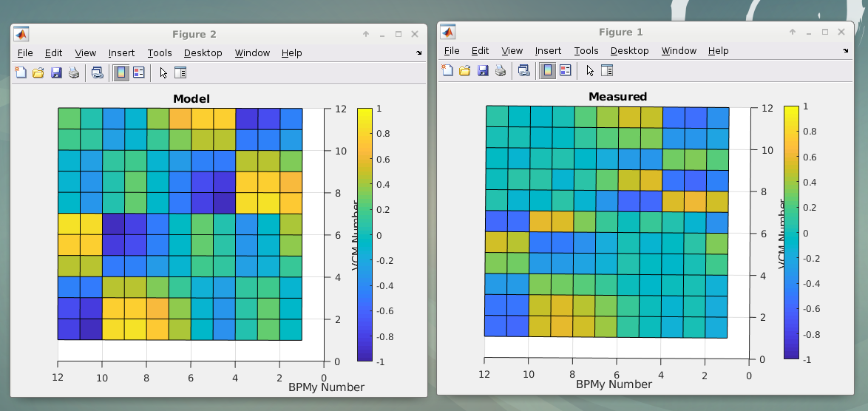
Task: Open Property Inspector icon in Figure 2
Action: click(180, 72)
